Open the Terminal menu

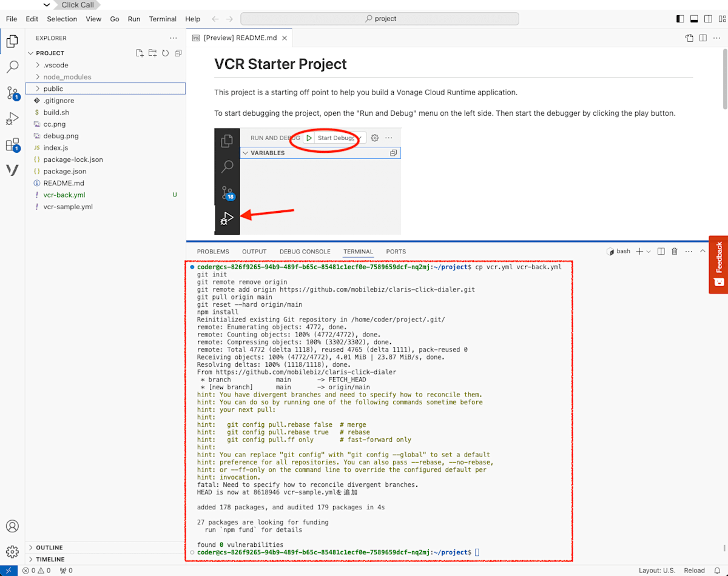(163, 19)
